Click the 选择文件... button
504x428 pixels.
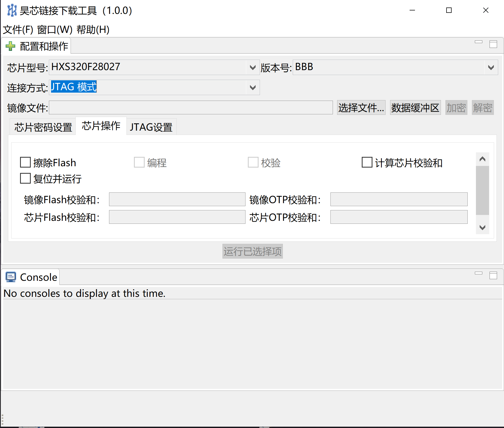(361, 108)
